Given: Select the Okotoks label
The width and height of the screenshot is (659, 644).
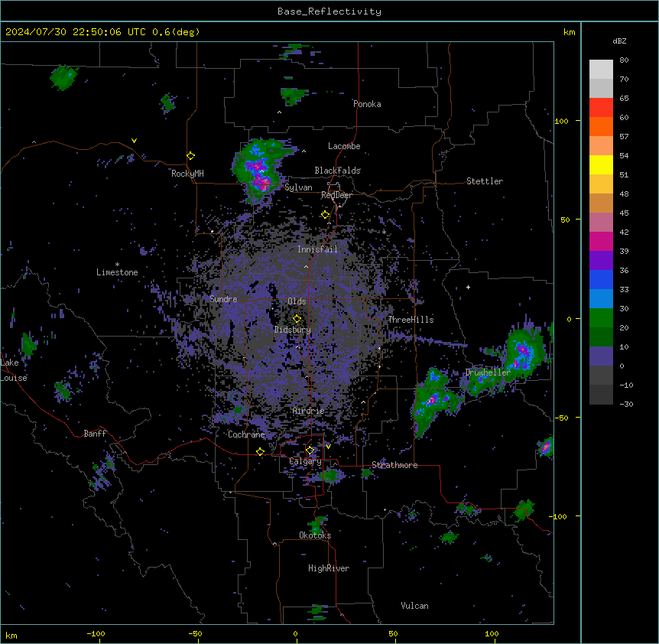Looking at the screenshot, I should click(x=315, y=535).
